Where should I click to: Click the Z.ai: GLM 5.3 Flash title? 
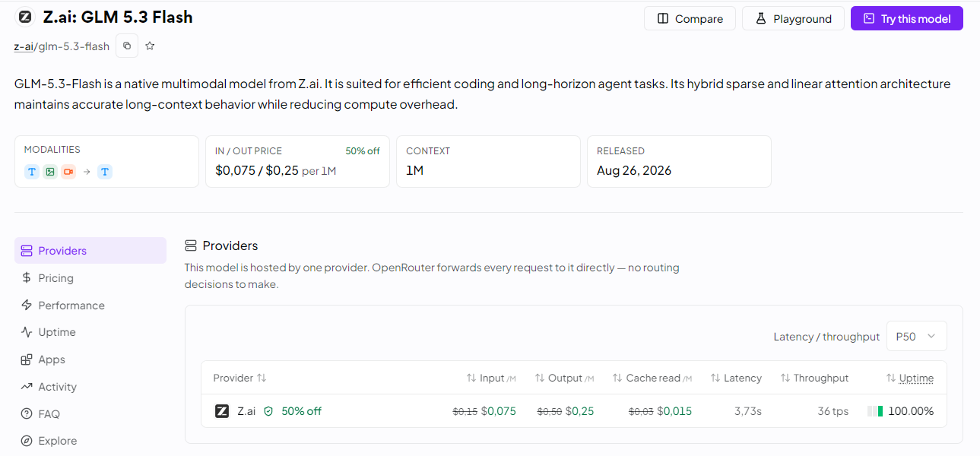(118, 17)
